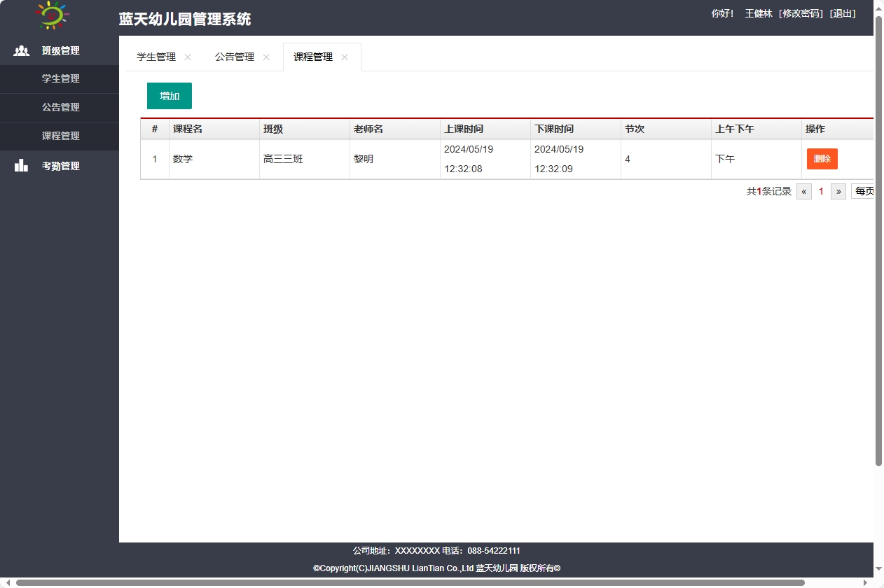The image size is (884, 588).
Task: Open the 每页 records-per-page selector
Action: (865, 190)
